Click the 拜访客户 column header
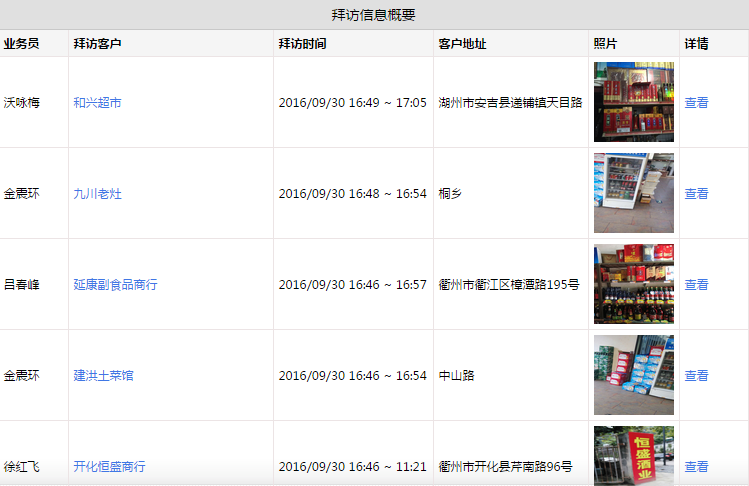This screenshot has width=749, height=486. [97, 44]
